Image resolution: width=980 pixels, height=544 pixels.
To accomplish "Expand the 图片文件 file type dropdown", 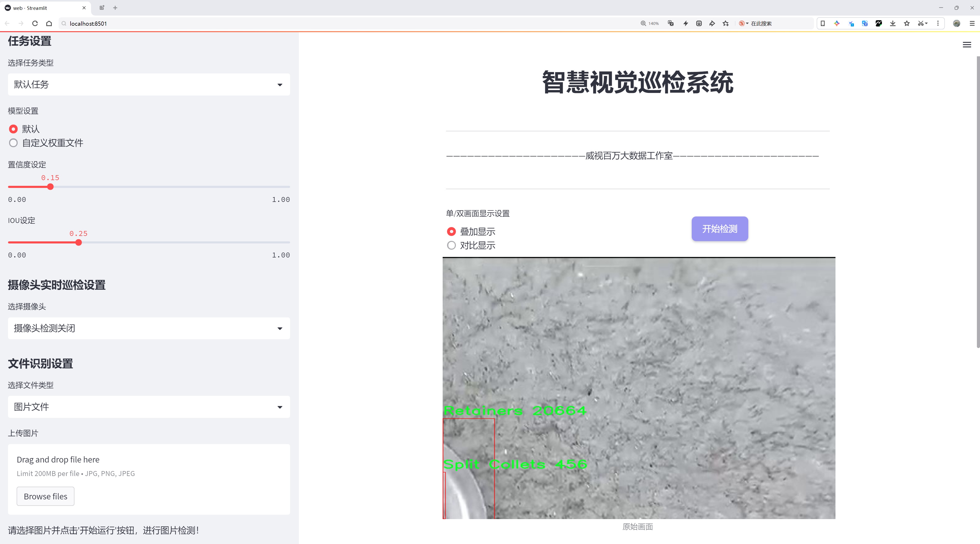I will coord(149,407).
